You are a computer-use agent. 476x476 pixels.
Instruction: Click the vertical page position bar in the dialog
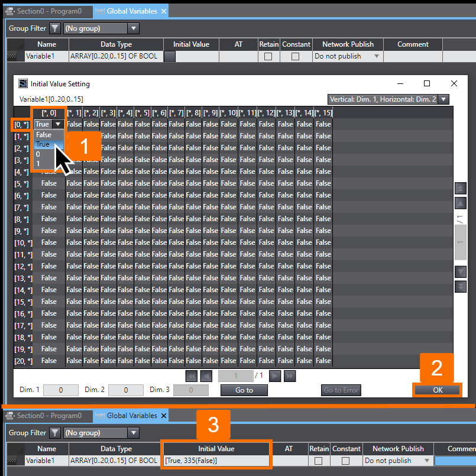pos(459,242)
